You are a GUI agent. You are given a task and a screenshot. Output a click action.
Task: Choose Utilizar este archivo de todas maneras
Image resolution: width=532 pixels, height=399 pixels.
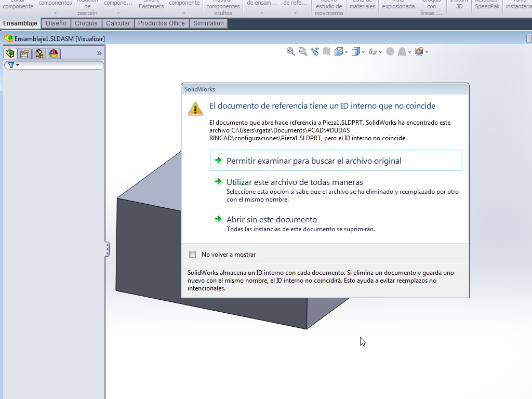pos(336,190)
